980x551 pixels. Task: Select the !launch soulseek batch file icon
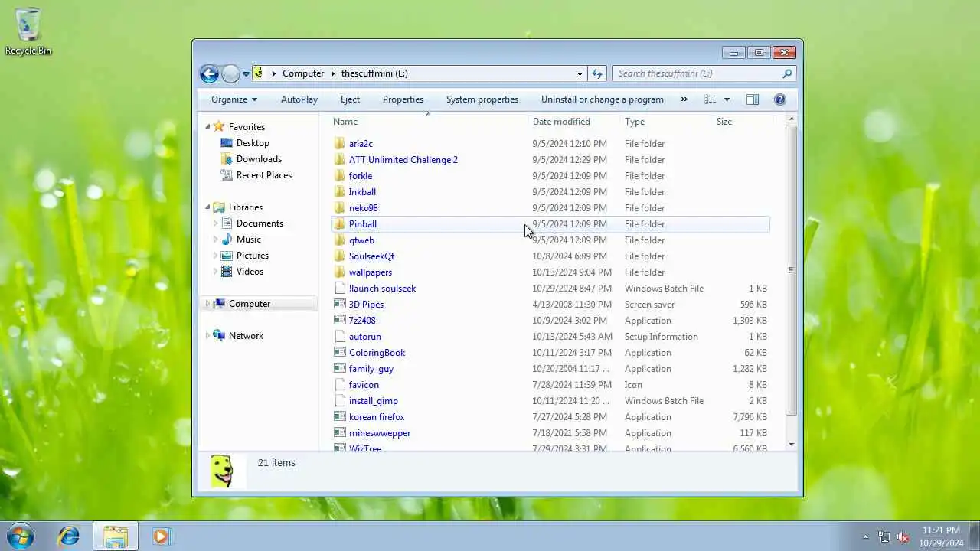340,289
